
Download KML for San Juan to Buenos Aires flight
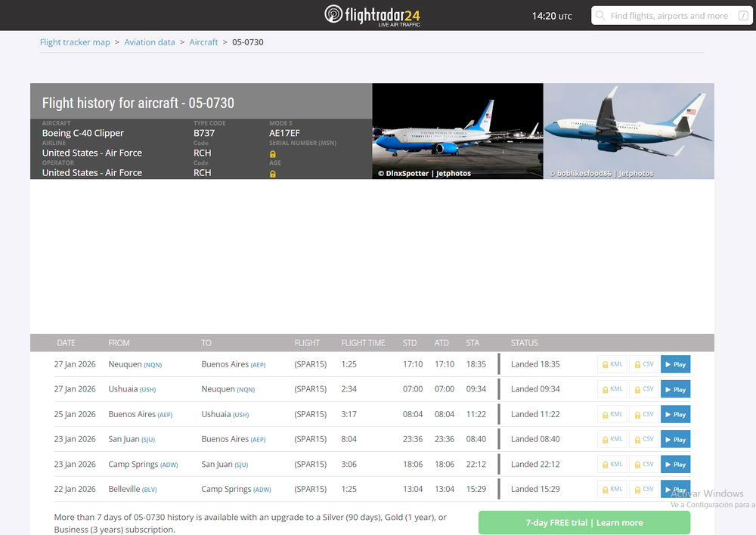coord(612,439)
